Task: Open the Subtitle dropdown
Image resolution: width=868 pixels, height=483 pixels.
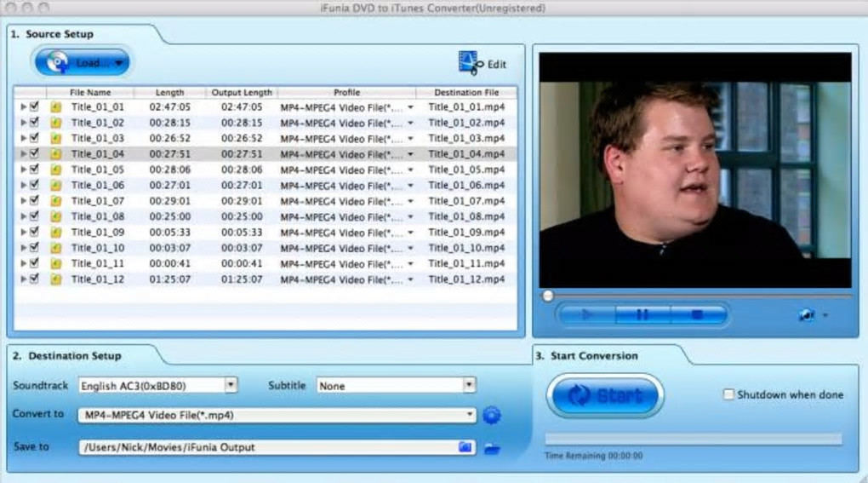Action: (469, 386)
